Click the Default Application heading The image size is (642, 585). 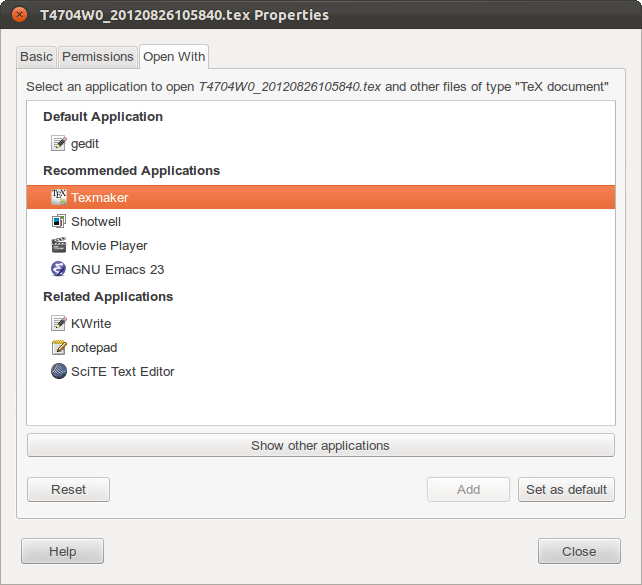coord(103,117)
